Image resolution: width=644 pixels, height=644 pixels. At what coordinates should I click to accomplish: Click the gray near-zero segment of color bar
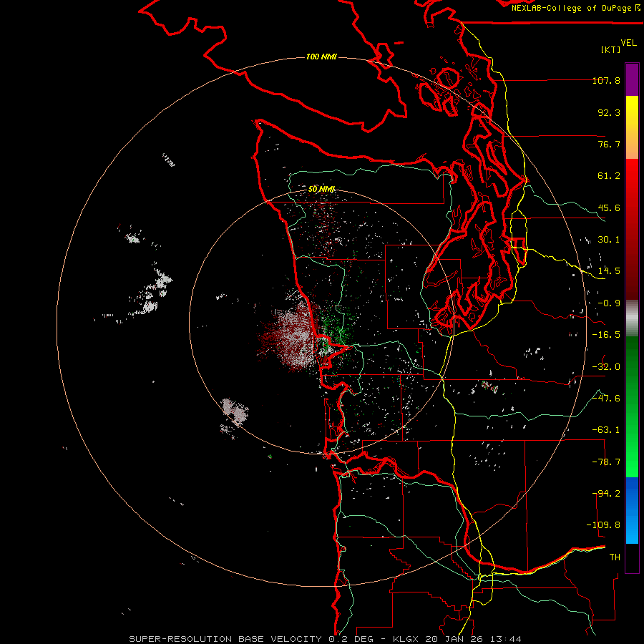click(632, 318)
